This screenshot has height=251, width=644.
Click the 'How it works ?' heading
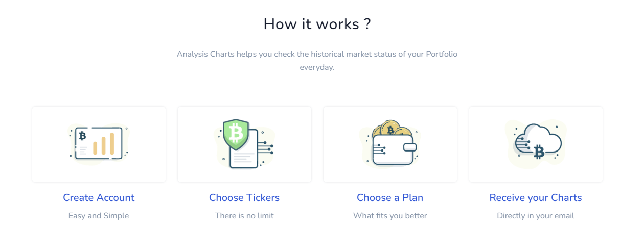(x=317, y=24)
